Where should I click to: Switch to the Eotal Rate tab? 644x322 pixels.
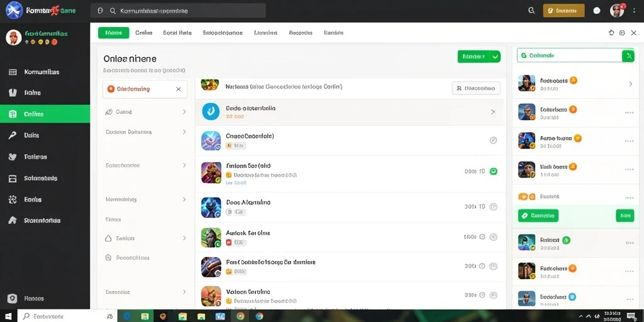(x=177, y=33)
